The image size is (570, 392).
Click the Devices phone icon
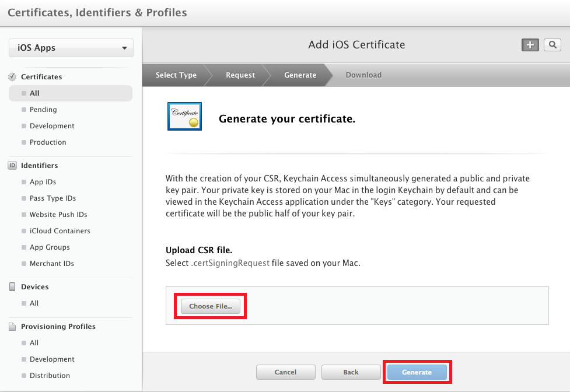[x=12, y=286]
